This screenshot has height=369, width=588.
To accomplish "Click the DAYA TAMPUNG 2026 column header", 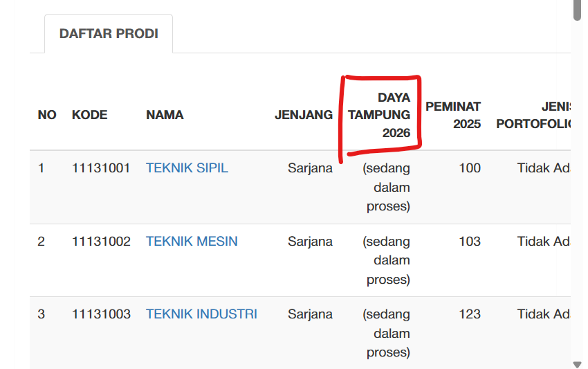I will click(379, 115).
